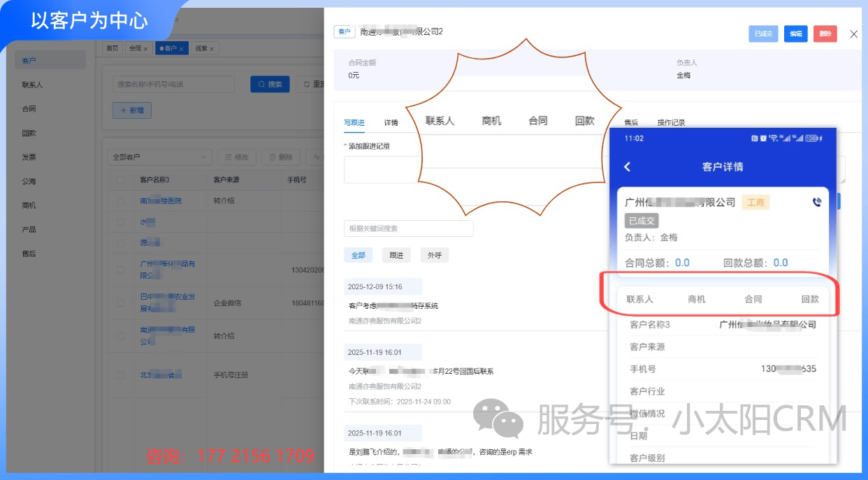Switch to the 详情 tab in drawer
This screenshot has width=868, height=480.
[x=391, y=123]
